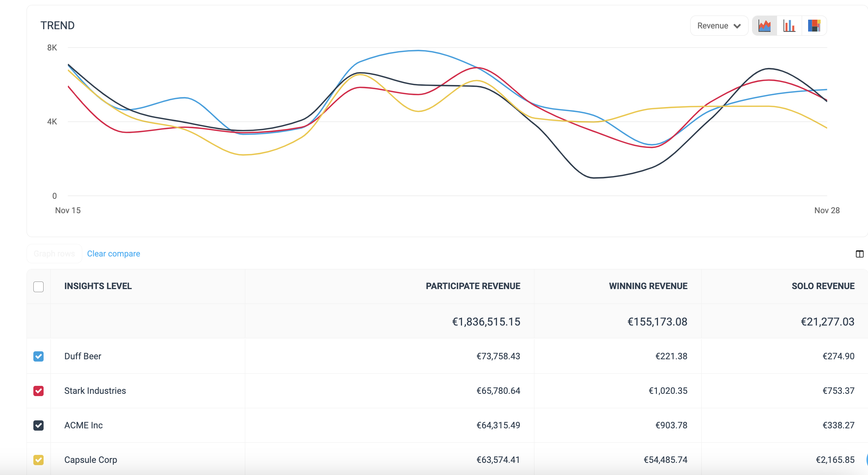Click total participate revenue €1,836,515.15
Screen dimensions: 868x475
tap(486, 322)
